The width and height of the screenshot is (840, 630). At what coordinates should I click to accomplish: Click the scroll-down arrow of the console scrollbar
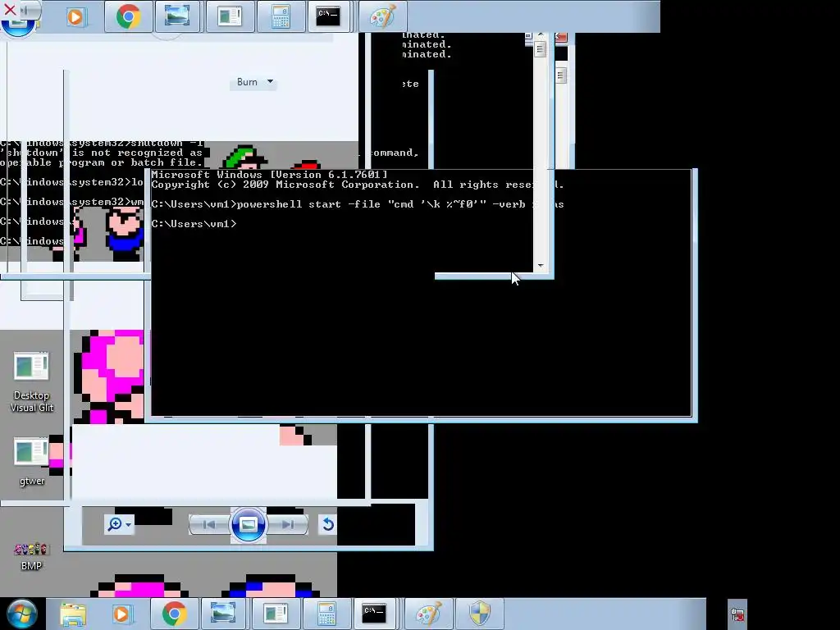541,266
